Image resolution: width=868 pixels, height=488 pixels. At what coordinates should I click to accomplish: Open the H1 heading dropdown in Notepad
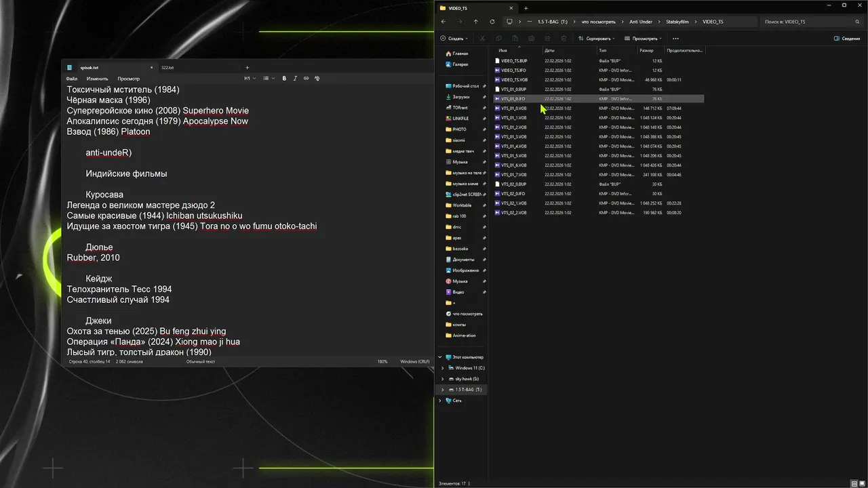coord(250,79)
